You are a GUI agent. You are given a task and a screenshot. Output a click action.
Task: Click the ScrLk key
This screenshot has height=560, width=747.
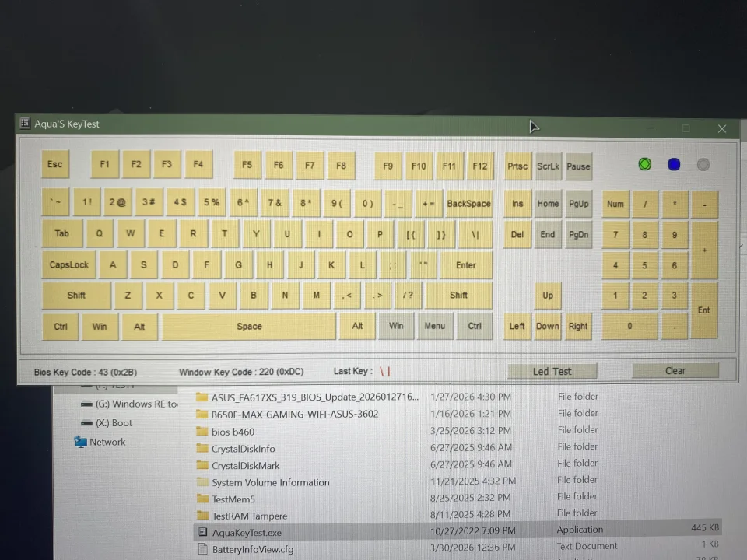548,166
